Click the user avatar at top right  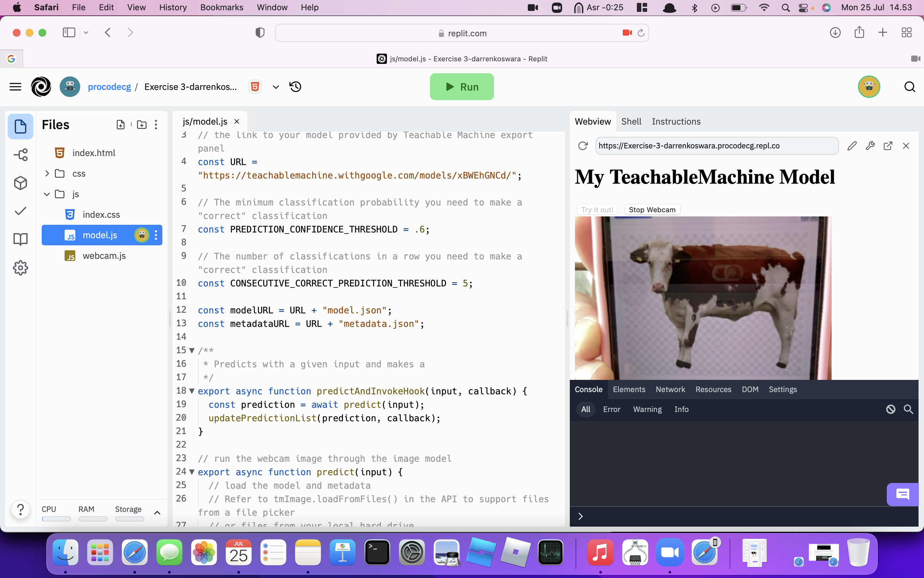[869, 87]
